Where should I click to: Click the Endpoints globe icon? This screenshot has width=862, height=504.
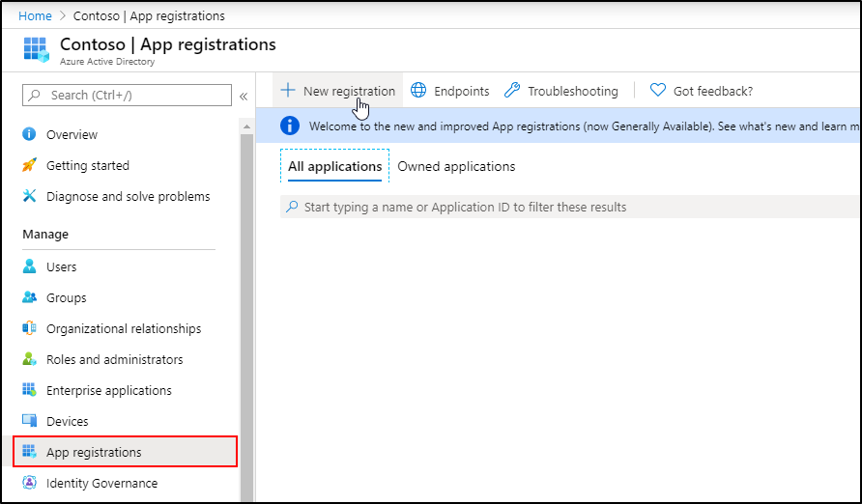coord(418,90)
